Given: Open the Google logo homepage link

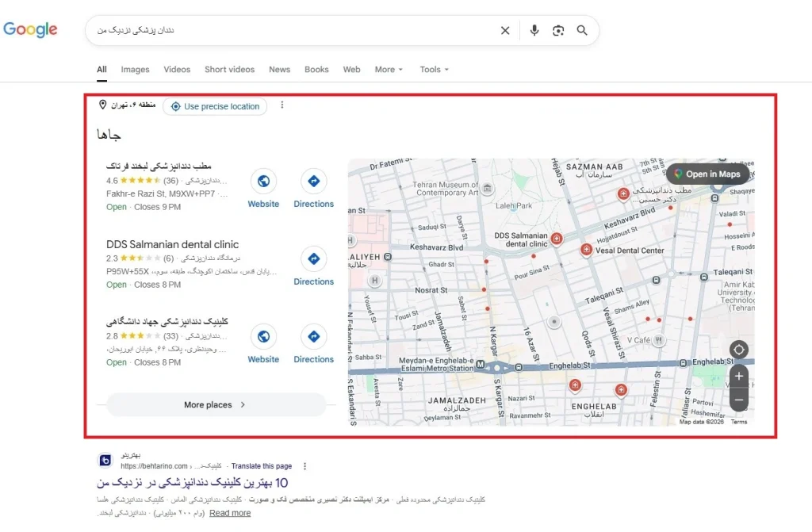Looking at the screenshot, I should point(30,29).
